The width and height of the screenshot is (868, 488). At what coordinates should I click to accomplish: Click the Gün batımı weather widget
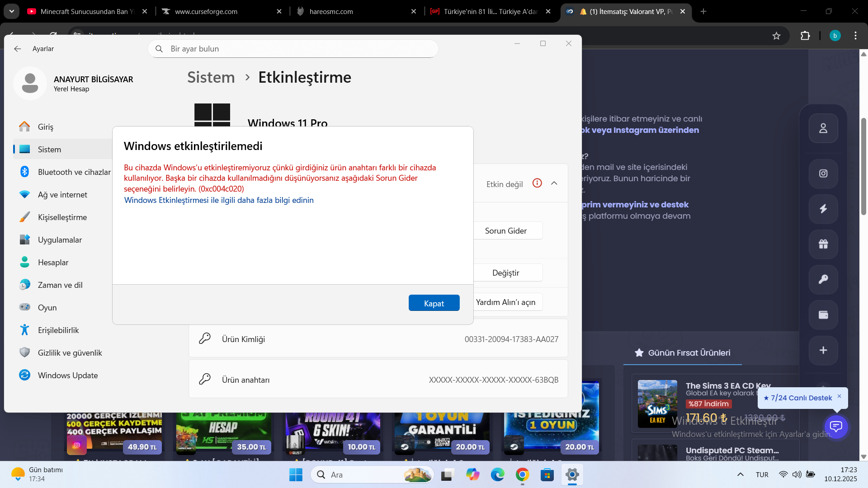coord(37,474)
